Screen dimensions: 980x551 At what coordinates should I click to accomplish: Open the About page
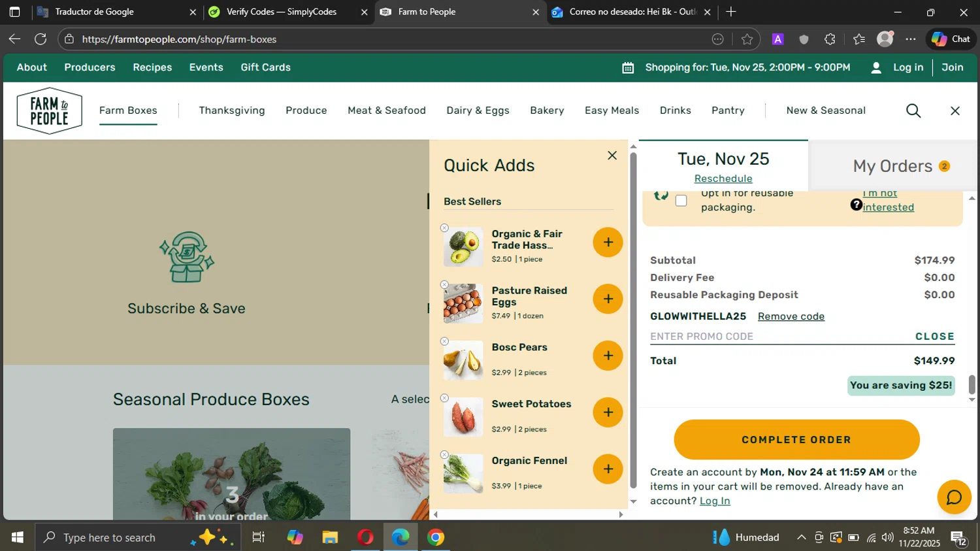point(32,67)
